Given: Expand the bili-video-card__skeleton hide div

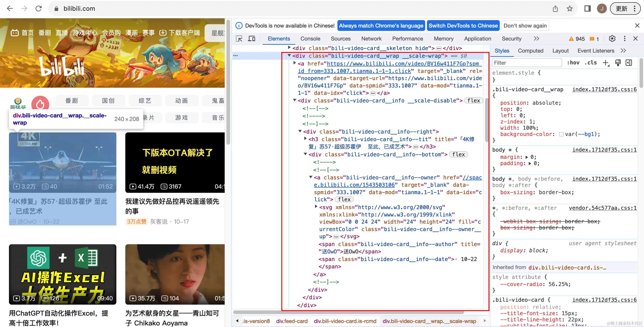Looking at the screenshot, I should click(x=289, y=47).
